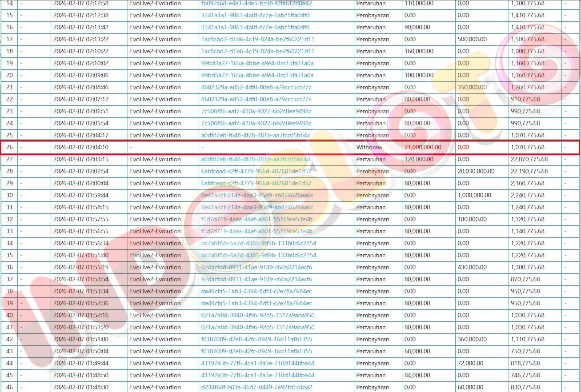Image resolution: width=581 pixels, height=392 pixels.
Task: Open the 41192a3b link in row 45
Action: (x=257, y=375)
